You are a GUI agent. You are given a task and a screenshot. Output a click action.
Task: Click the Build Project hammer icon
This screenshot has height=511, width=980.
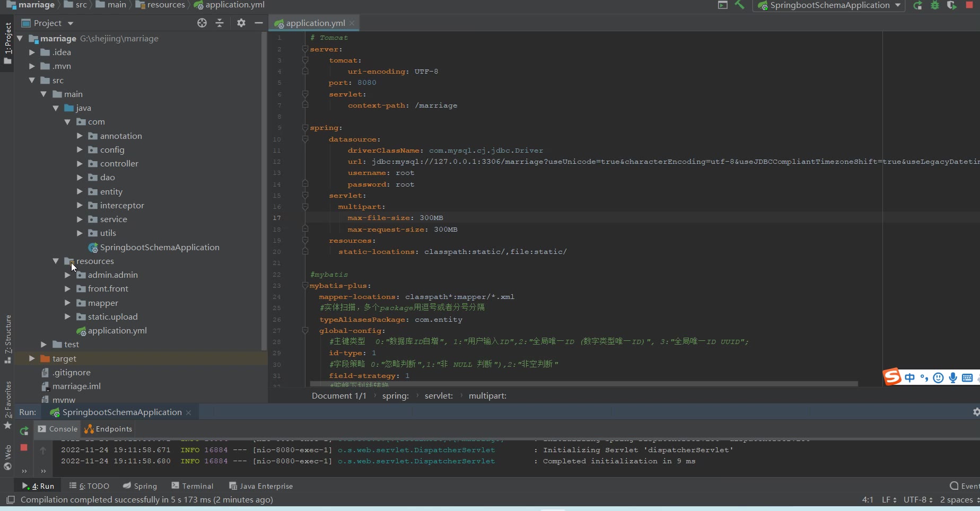pos(739,5)
